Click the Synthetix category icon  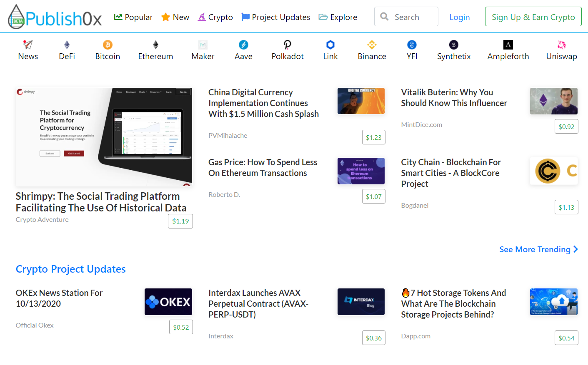click(453, 45)
